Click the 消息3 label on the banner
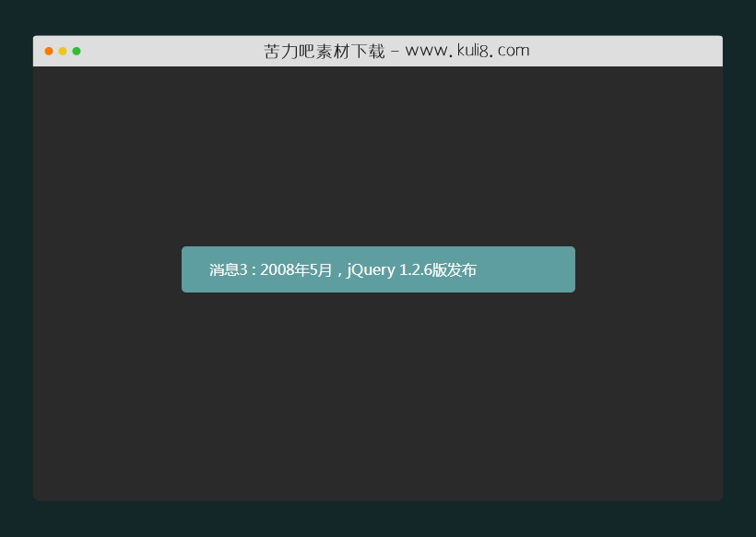 point(224,269)
